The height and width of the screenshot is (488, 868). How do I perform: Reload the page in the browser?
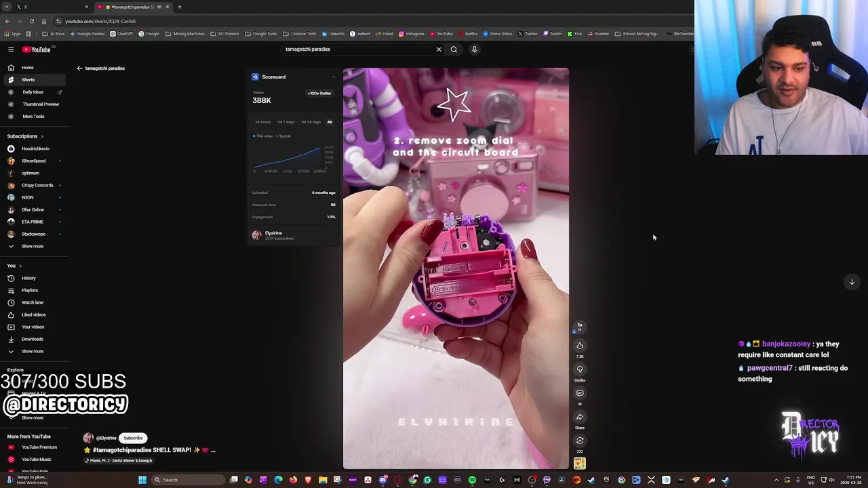31,21
